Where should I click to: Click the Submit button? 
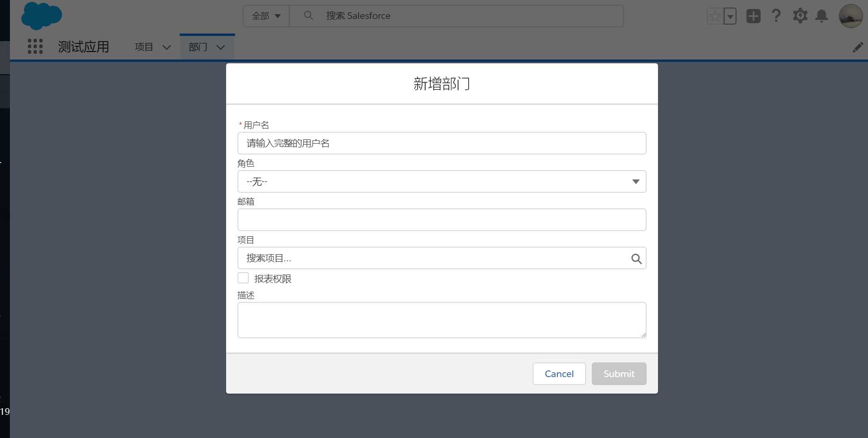(619, 374)
